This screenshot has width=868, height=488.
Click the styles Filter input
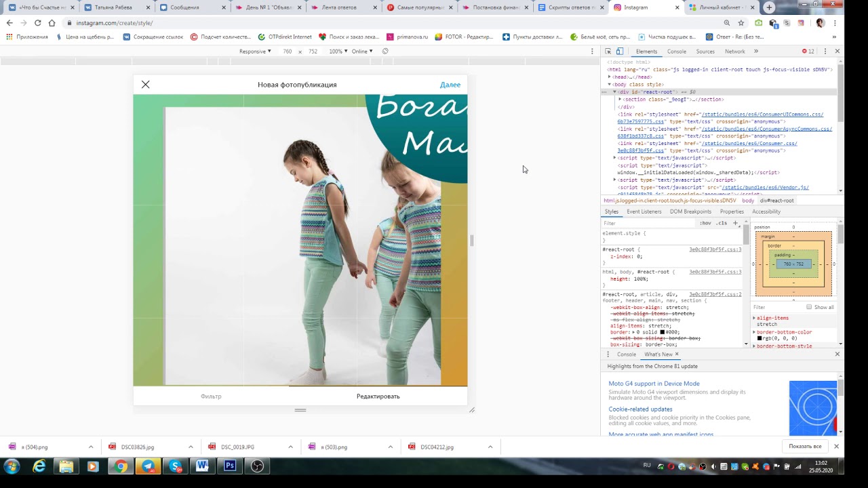tap(648, 223)
